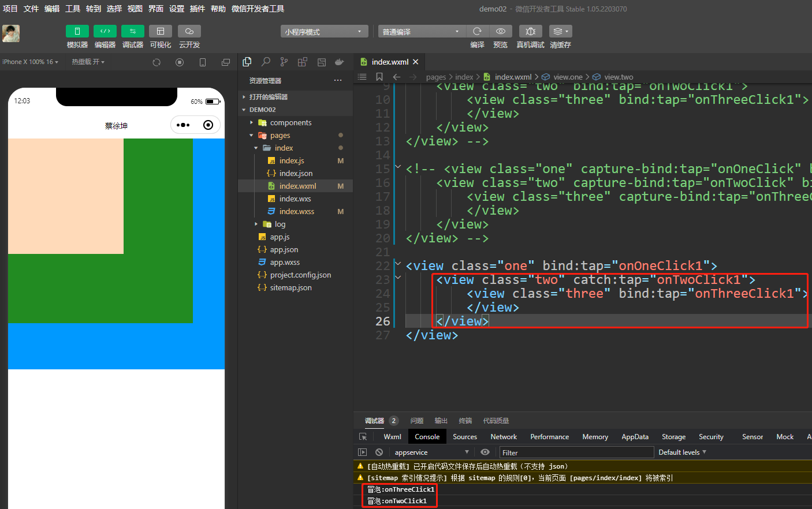The image size is (812, 509).
Task: Close the index.wxml editor tab
Action: pyautogui.click(x=415, y=62)
